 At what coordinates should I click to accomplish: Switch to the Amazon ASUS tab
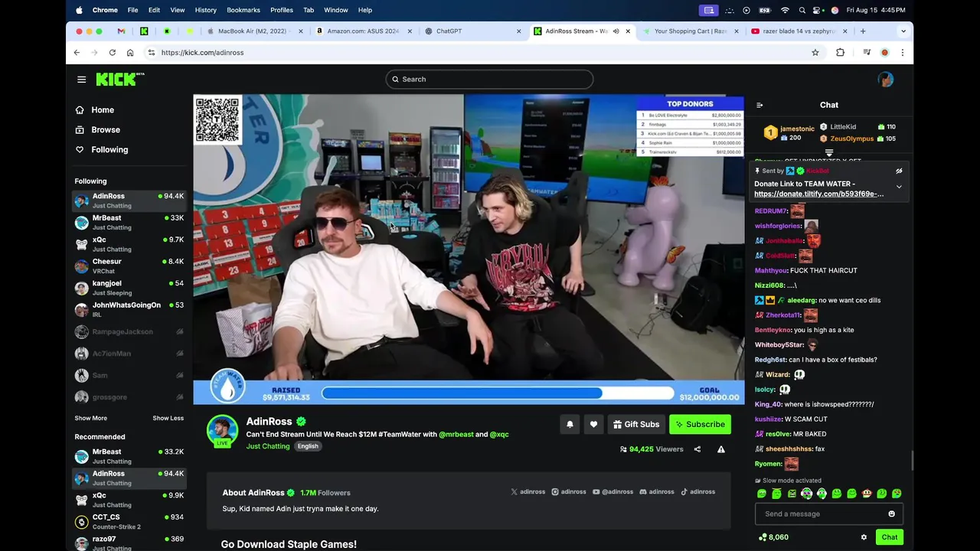[363, 31]
